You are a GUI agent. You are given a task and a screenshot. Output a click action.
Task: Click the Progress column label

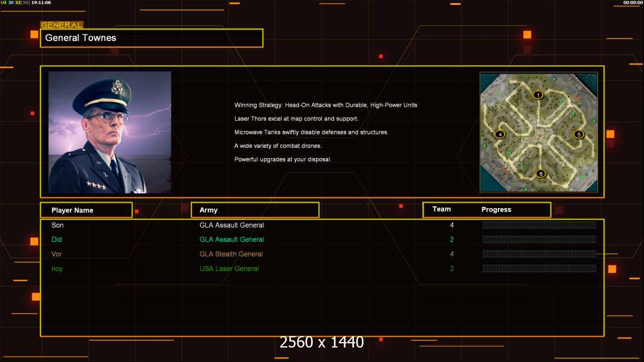tap(496, 209)
